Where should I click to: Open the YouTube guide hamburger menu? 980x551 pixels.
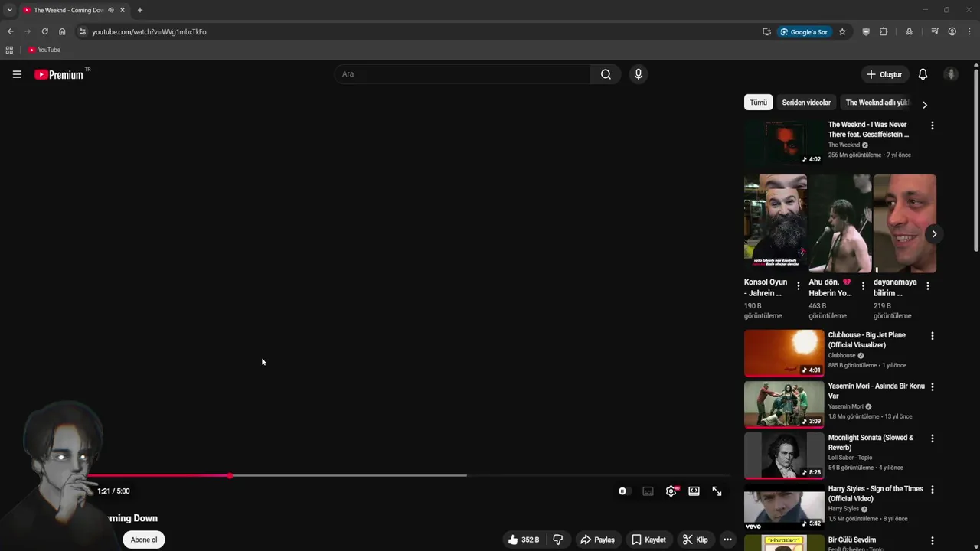[x=17, y=74]
